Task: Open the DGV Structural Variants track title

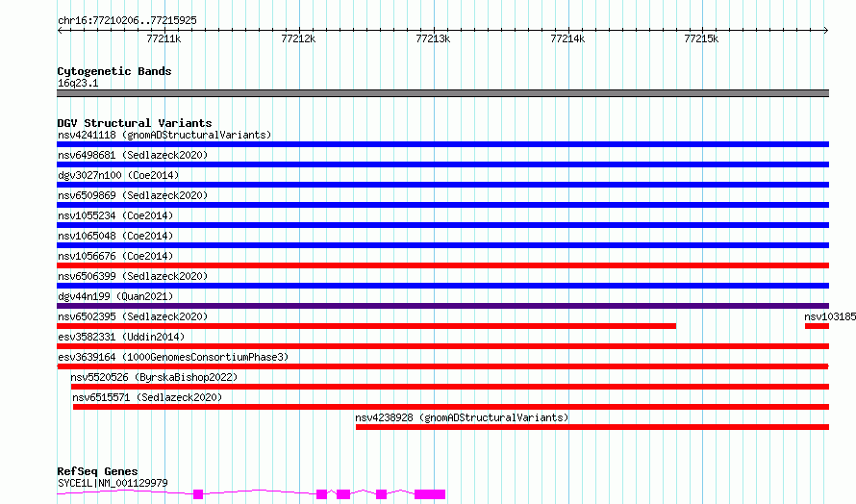Action: tap(135, 123)
